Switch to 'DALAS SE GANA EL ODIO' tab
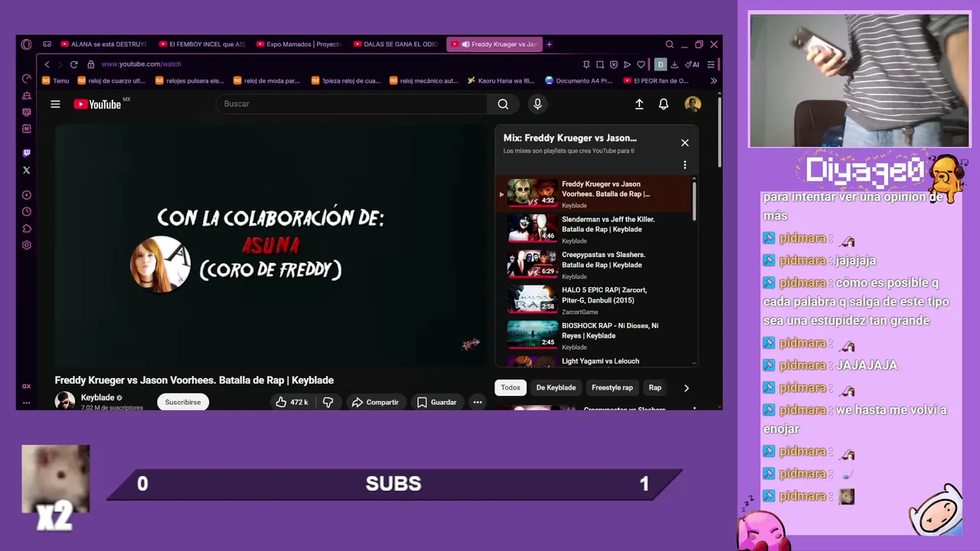The width and height of the screenshot is (980, 551). pos(396,44)
